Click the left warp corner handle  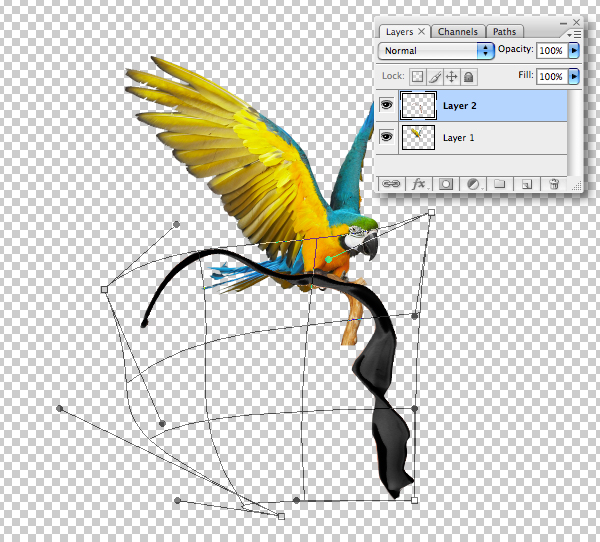click(x=104, y=290)
